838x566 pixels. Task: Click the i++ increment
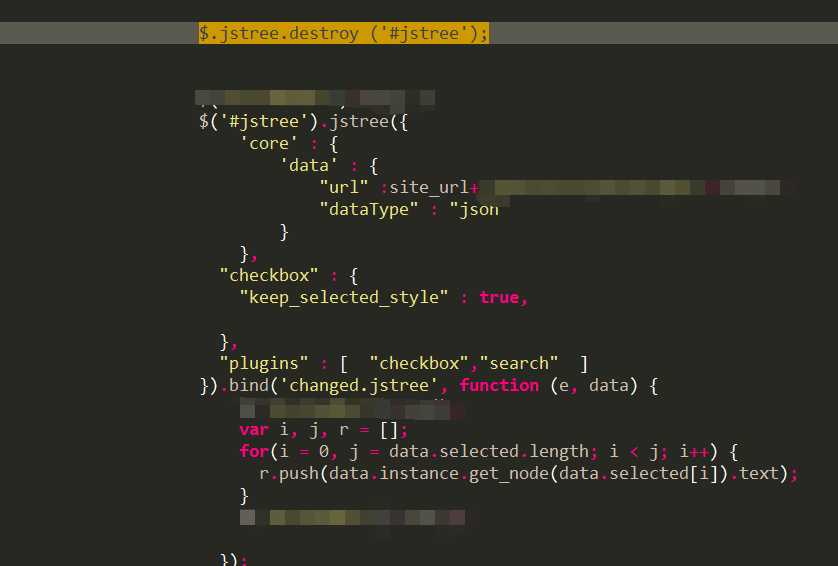coord(694,452)
